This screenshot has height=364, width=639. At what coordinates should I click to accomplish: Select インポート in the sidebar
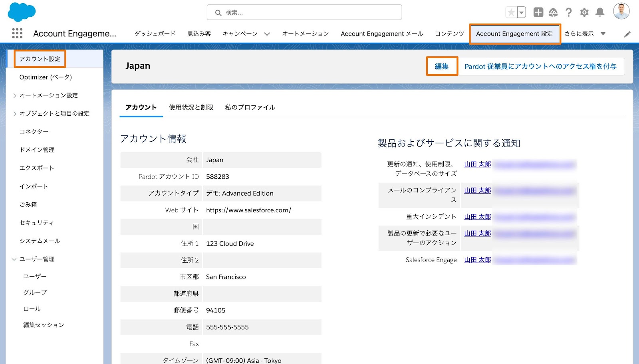[x=34, y=186]
